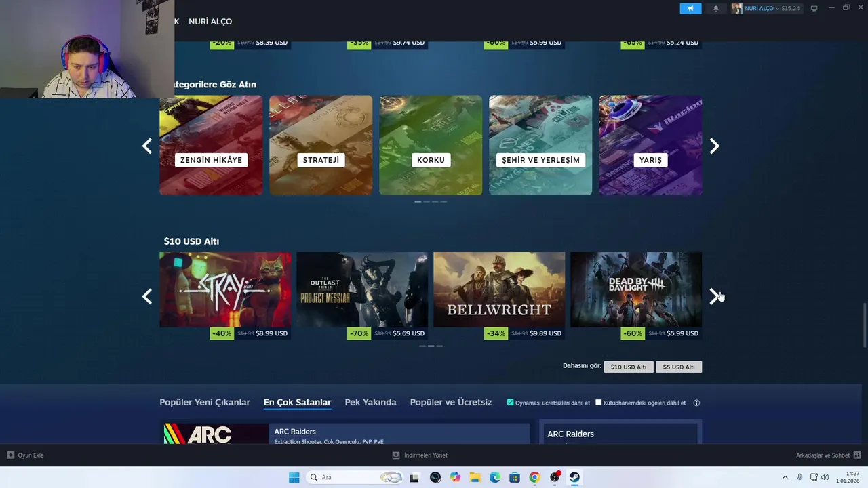Show hidden system tray icons chevron

(x=785, y=477)
